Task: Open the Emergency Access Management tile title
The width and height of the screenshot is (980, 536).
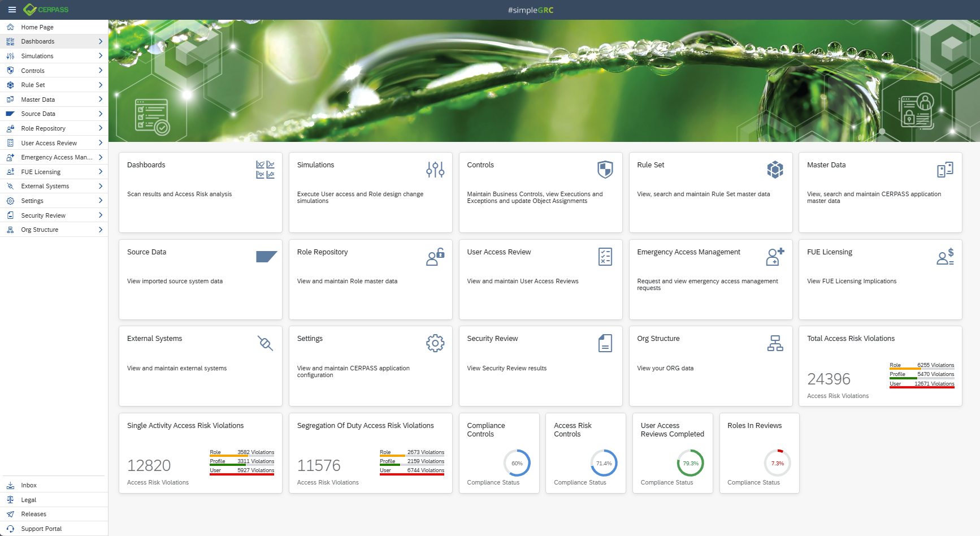Action: (x=688, y=252)
